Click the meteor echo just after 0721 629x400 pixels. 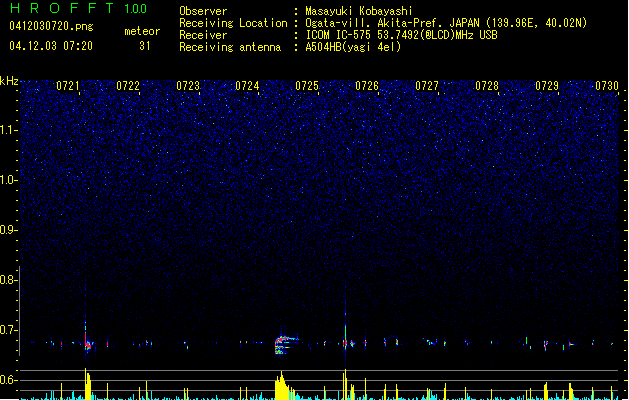pyautogui.click(x=87, y=340)
